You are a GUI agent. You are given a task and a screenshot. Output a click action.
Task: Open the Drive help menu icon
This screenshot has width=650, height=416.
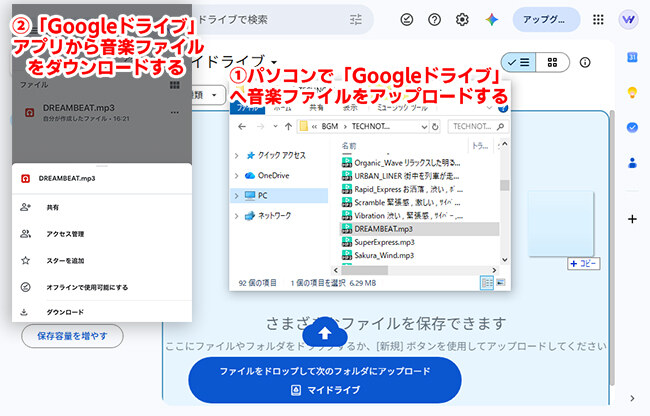pos(434,19)
